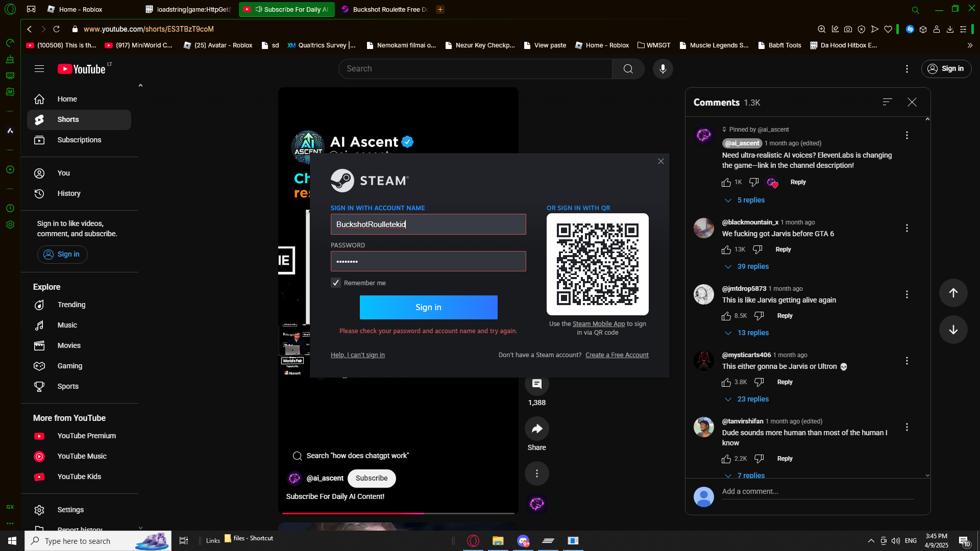The height and width of the screenshot is (551, 980).
Task: Open YouTube Premium in the sidebar
Action: pyautogui.click(x=79, y=436)
